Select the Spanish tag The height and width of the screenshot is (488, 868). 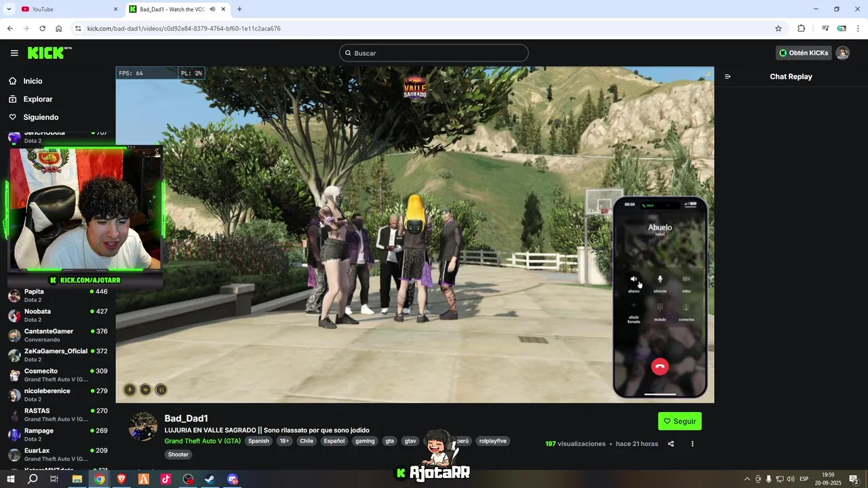pos(258,441)
